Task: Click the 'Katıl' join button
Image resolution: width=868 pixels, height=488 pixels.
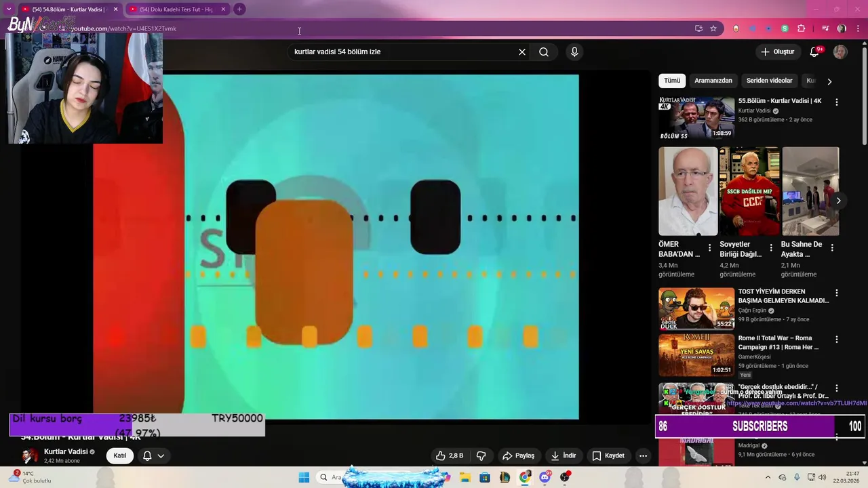Action: point(120,455)
